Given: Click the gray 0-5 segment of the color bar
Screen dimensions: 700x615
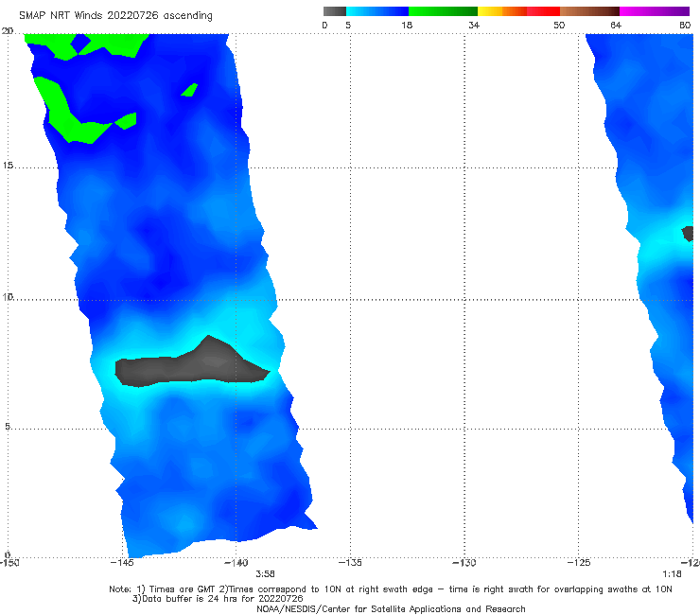Looking at the screenshot, I should [335, 11].
